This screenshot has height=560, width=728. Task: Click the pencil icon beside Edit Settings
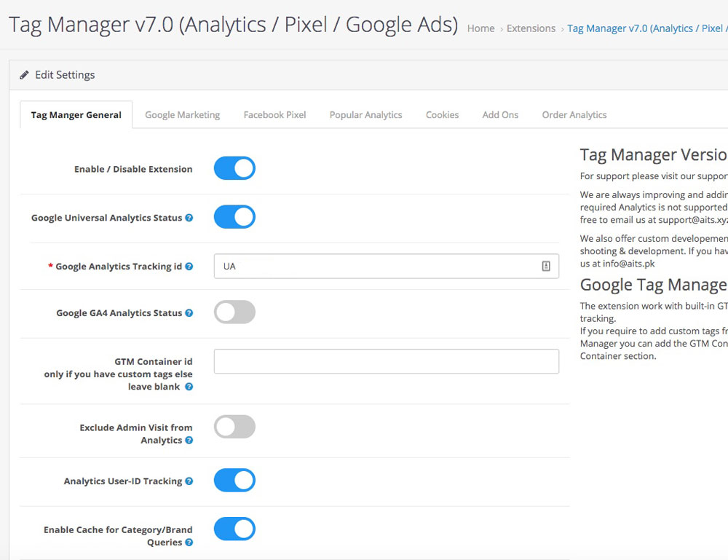[24, 75]
